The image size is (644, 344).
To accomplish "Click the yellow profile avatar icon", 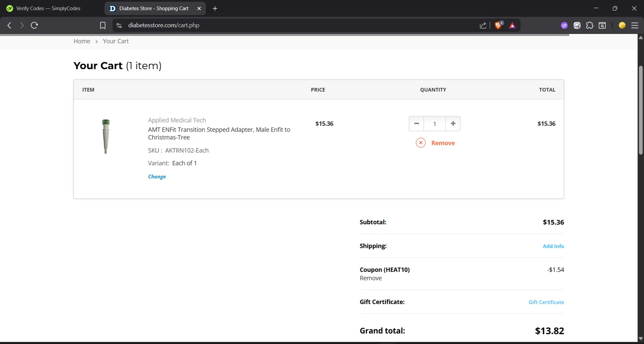I will pyautogui.click(x=622, y=25).
